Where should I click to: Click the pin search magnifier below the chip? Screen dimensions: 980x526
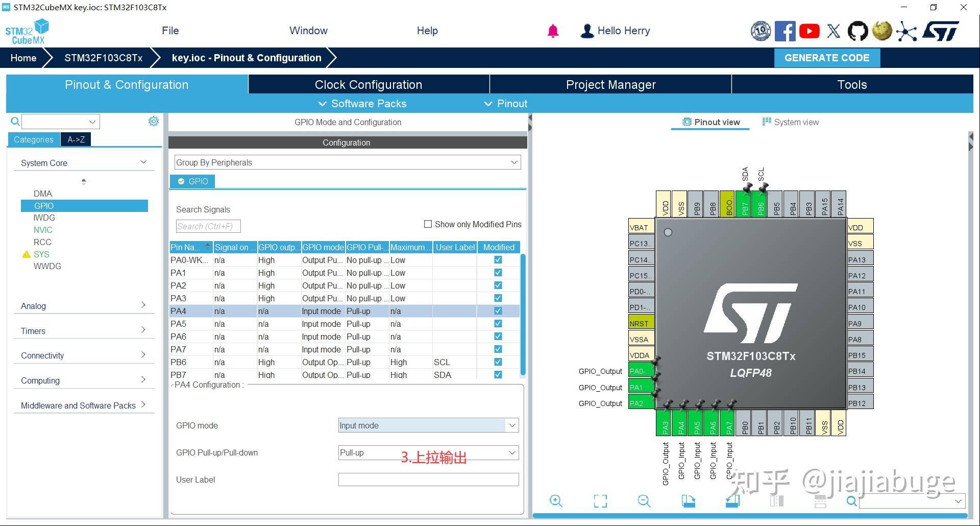(851, 501)
